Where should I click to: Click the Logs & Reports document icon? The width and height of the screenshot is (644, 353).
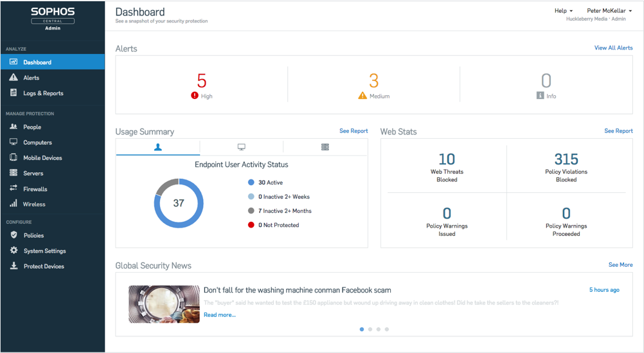coord(13,93)
